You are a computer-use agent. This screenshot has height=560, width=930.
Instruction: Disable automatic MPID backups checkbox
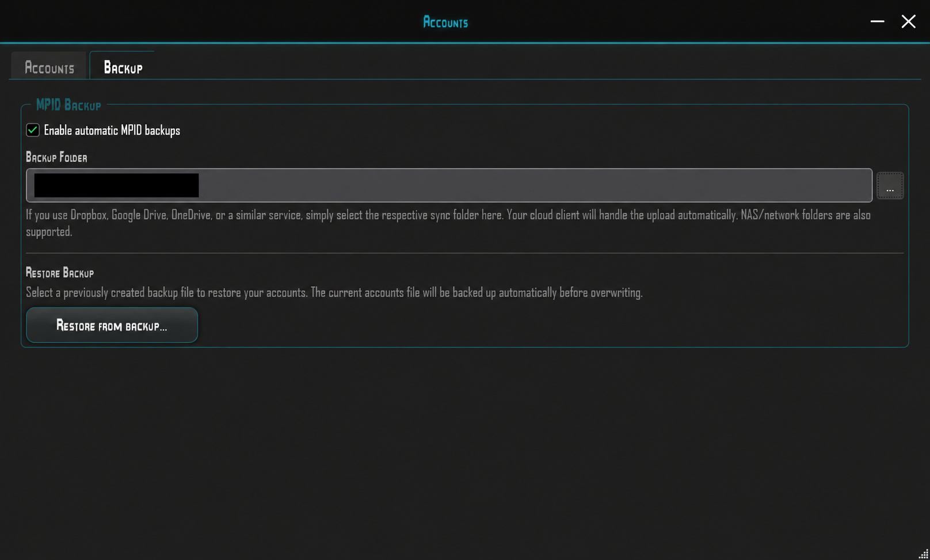[x=33, y=130]
